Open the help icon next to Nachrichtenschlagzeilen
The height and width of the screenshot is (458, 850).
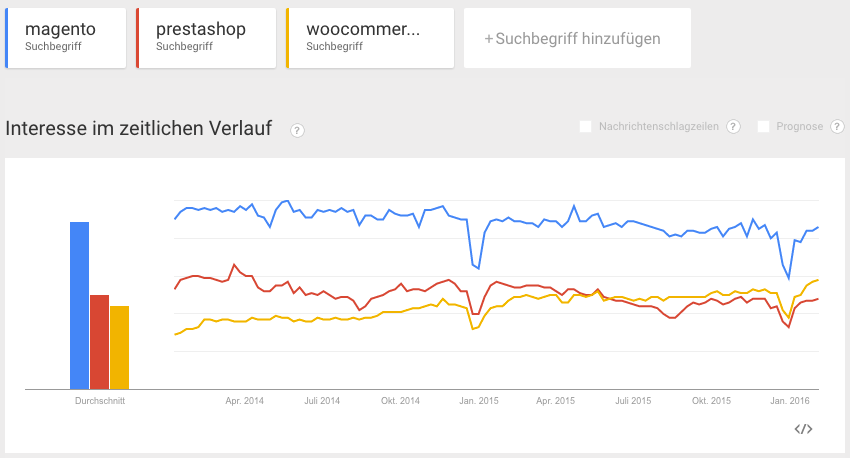[733, 126]
